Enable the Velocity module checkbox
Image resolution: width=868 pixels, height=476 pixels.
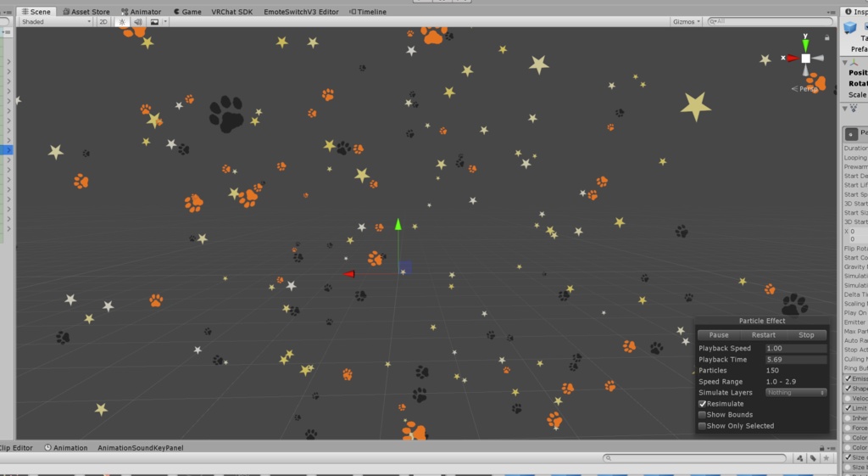[x=848, y=399]
